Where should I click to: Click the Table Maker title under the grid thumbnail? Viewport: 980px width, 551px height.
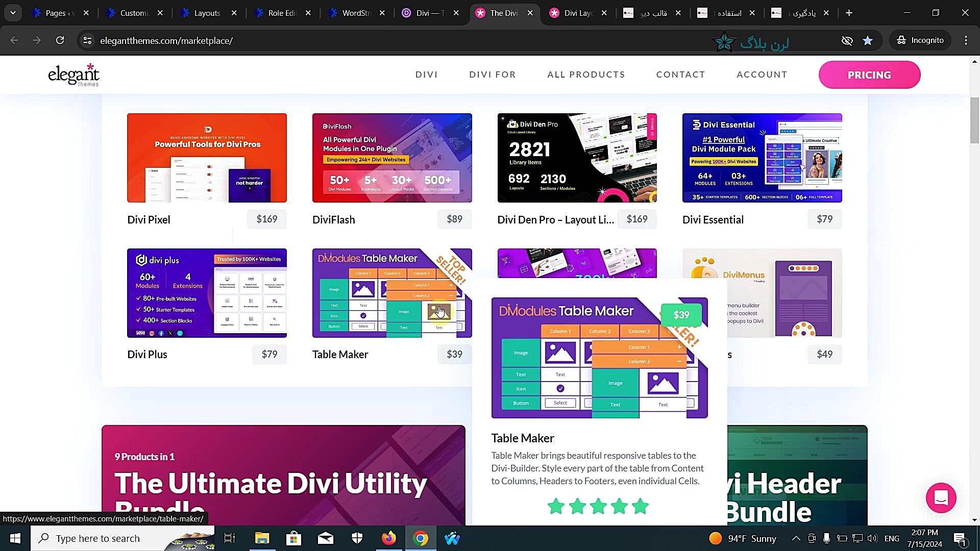340,354
